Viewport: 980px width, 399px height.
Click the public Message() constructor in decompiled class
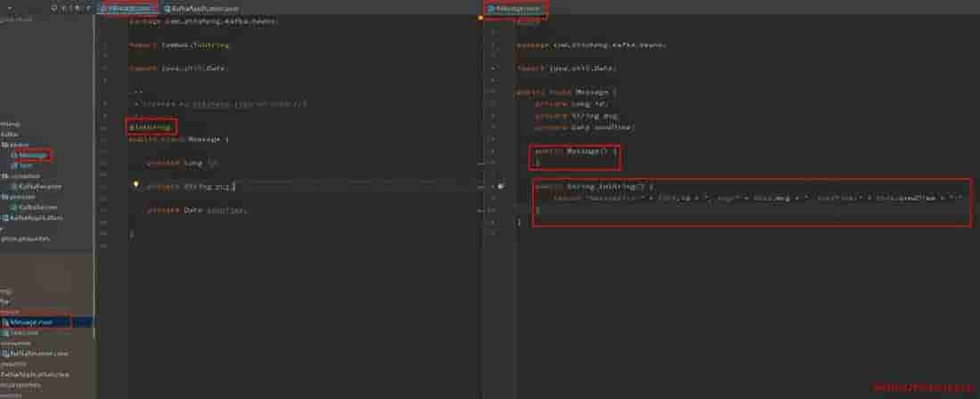pos(575,151)
